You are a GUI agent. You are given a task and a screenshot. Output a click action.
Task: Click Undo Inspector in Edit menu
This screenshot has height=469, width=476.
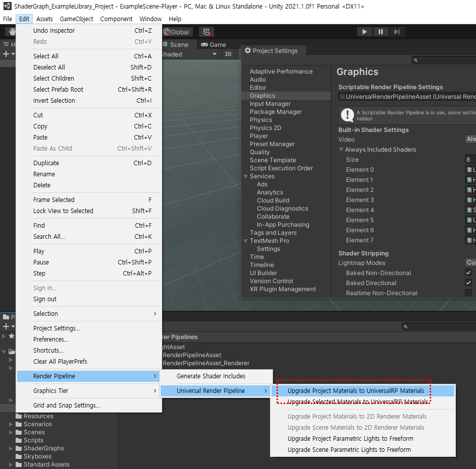coord(89,30)
